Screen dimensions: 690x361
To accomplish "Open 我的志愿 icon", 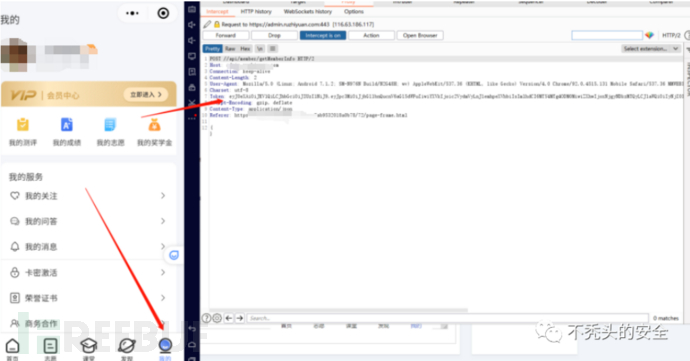I will click(x=110, y=125).
